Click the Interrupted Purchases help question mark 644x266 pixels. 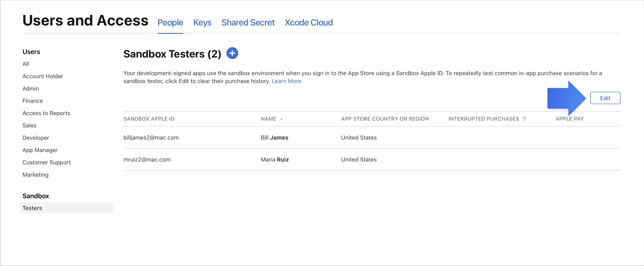(524, 119)
